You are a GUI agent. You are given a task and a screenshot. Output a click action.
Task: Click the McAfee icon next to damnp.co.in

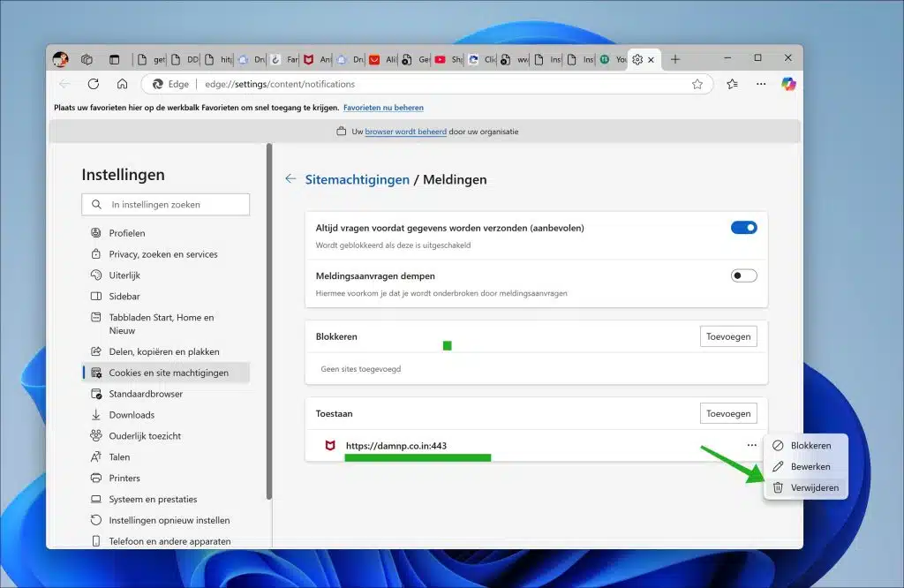(330, 445)
